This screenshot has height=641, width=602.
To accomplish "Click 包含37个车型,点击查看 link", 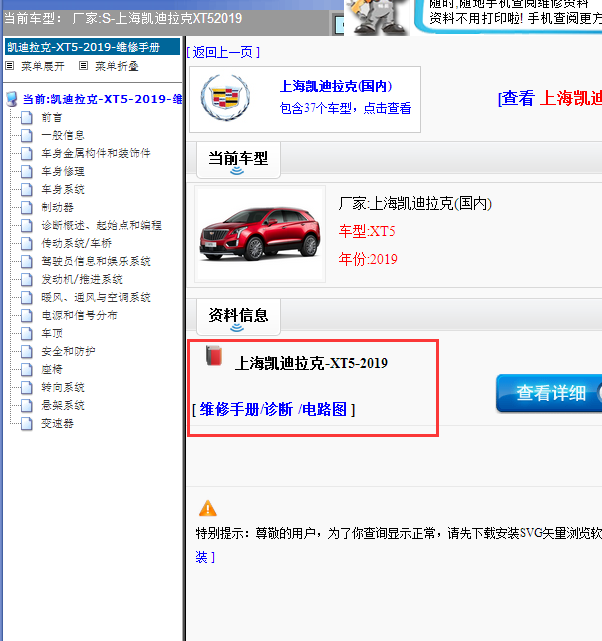I will (x=345, y=108).
